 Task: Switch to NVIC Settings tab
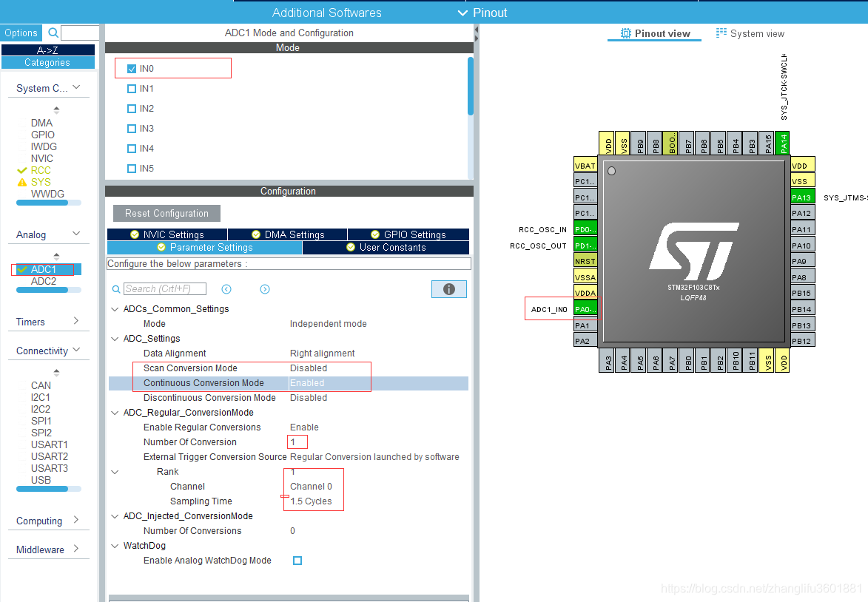167,234
